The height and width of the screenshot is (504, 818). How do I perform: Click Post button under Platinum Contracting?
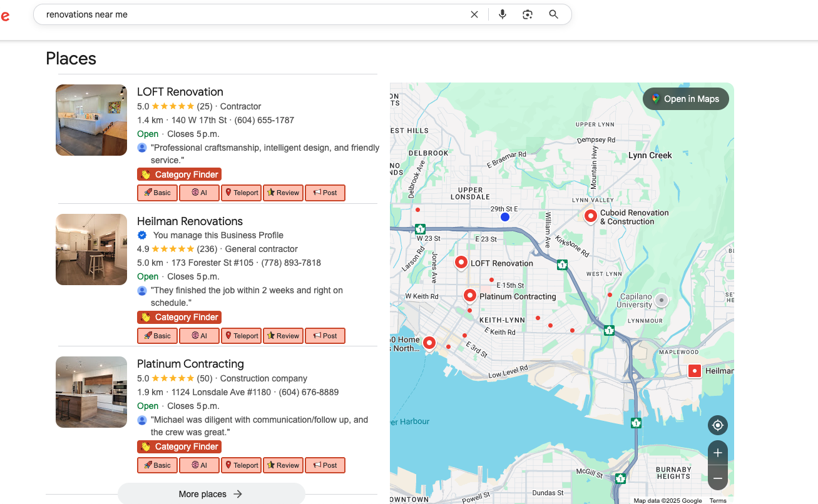tap(325, 465)
